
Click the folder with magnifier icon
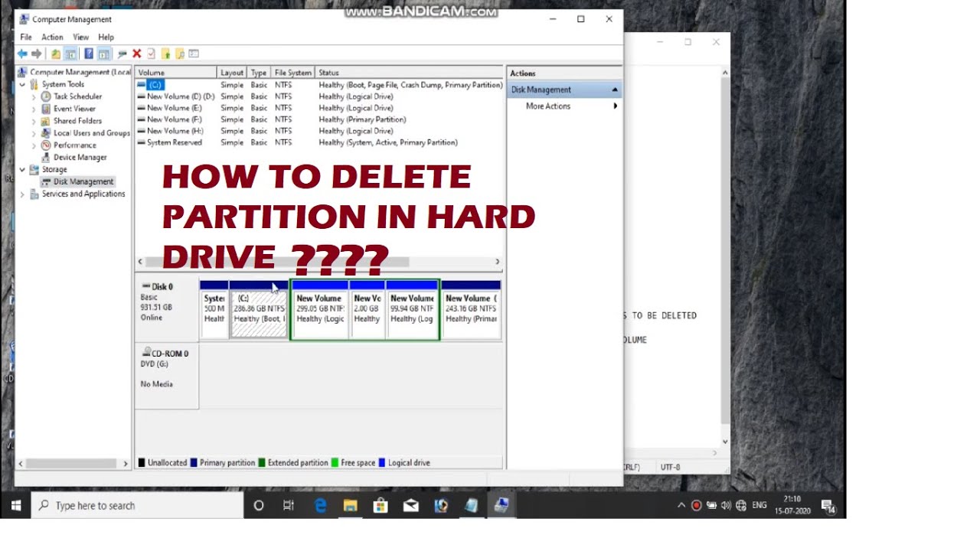click(180, 54)
